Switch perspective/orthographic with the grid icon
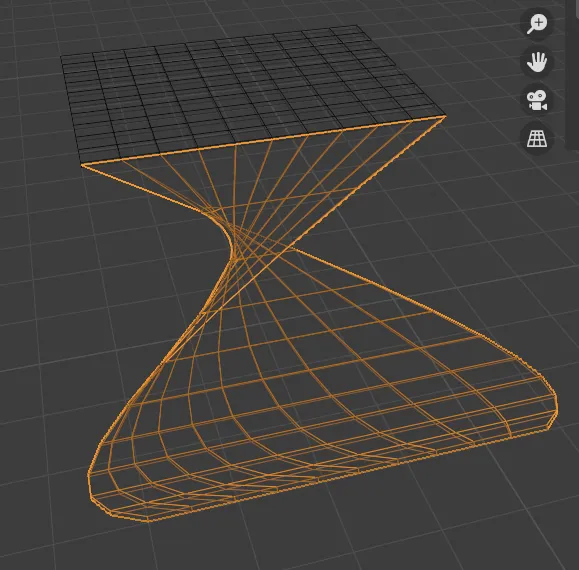579x570 pixels. (x=537, y=138)
